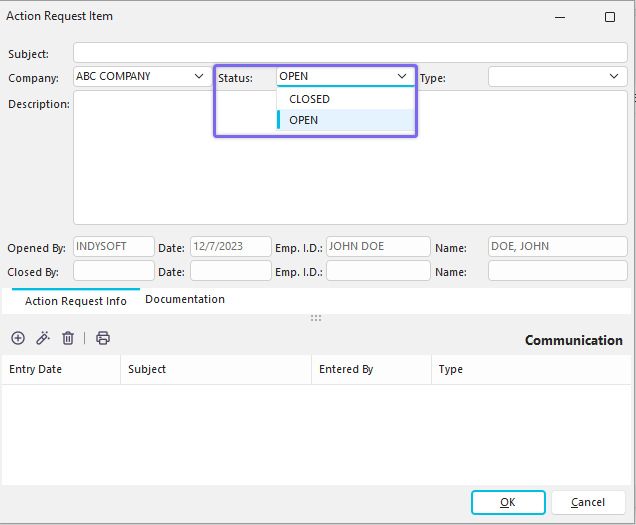The image size is (636, 525).
Task: Maximize the Action Request Item window
Action: [610, 17]
